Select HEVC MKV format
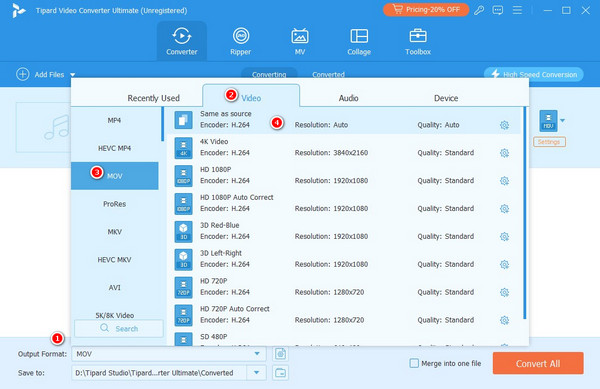600x389 pixels. pos(114,260)
